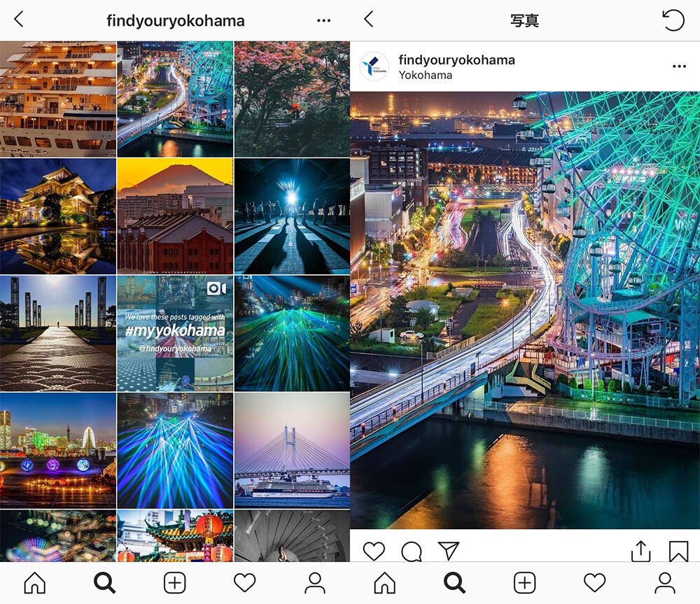
Task: Open the three-dot menu on the grid screen header
Action: point(323,20)
